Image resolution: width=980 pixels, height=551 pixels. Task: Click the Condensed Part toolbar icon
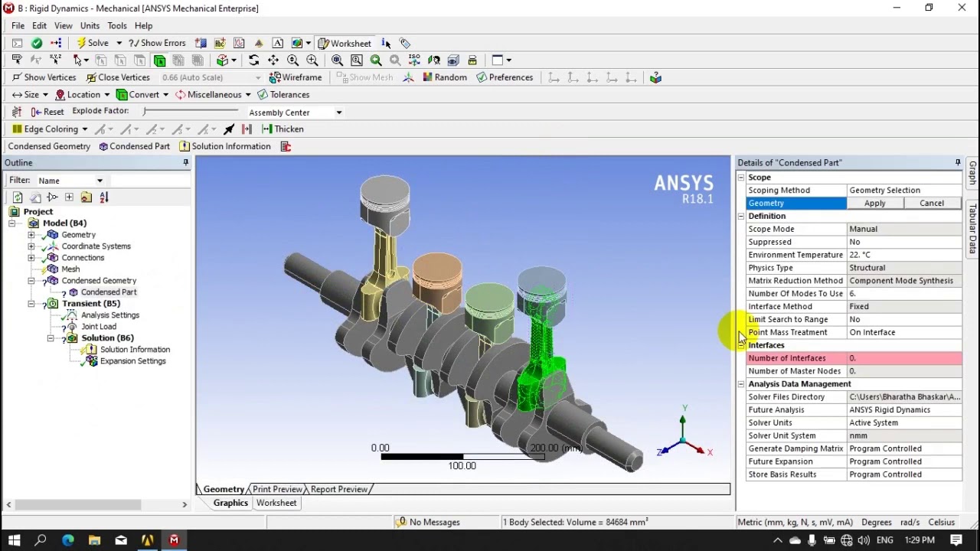[103, 146]
